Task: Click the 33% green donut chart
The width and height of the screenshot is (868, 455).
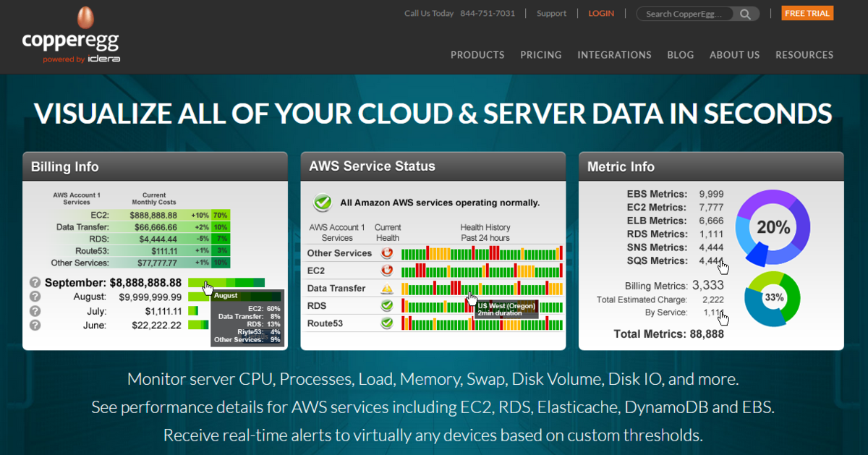Action: 773,298
